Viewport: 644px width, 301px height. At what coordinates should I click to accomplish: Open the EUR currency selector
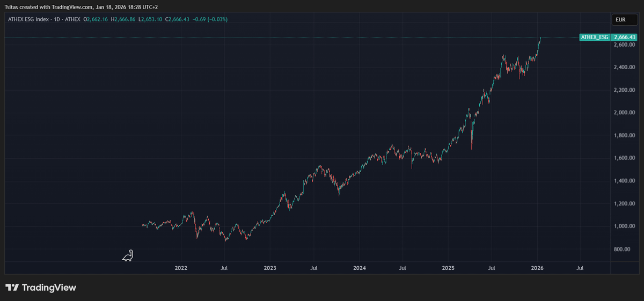tap(624, 20)
